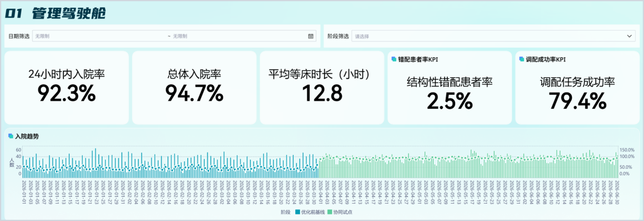Click the 入院趋势 chart header icon
The image size is (644, 221).
10,136
